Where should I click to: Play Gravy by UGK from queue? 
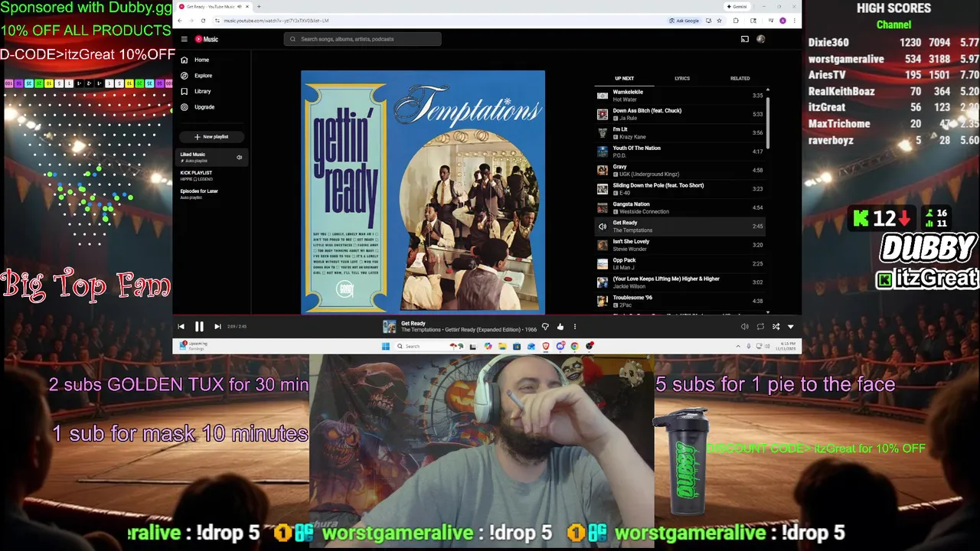tap(680, 170)
